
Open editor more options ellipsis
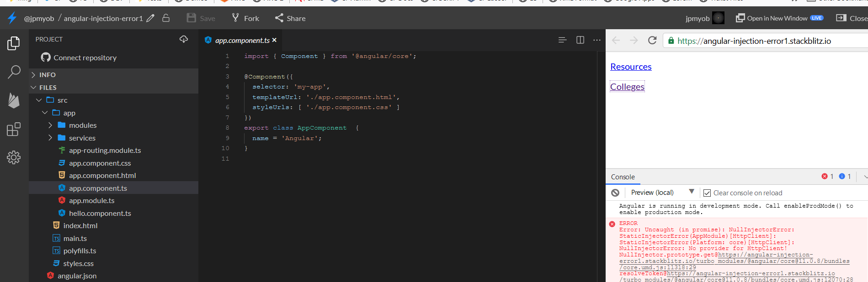click(597, 40)
